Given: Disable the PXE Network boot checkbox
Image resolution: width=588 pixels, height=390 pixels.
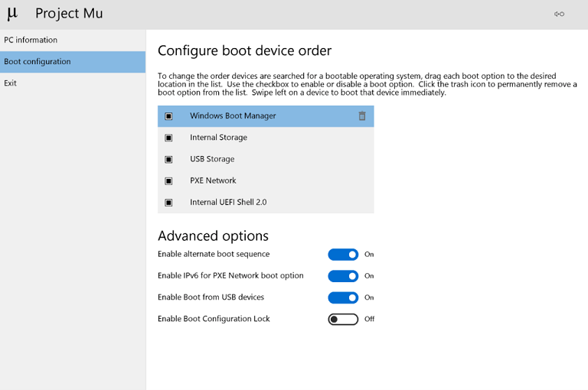Looking at the screenshot, I should pos(169,181).
